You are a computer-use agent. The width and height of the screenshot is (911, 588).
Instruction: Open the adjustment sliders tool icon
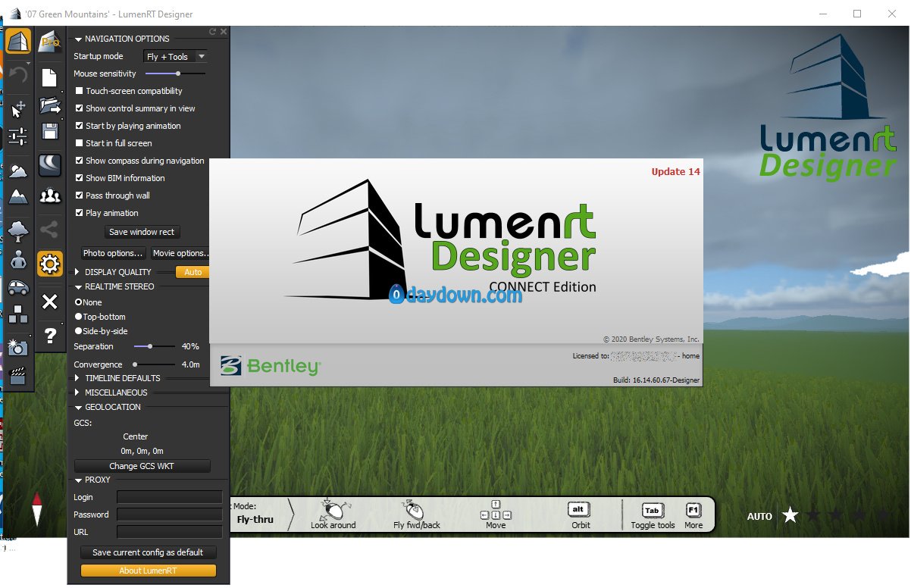[x=19, y=136]
